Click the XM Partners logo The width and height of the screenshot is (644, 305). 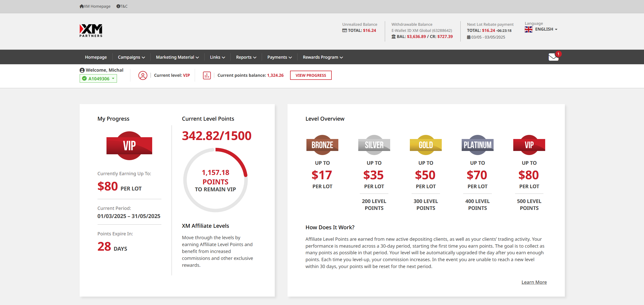pos(91,31)
